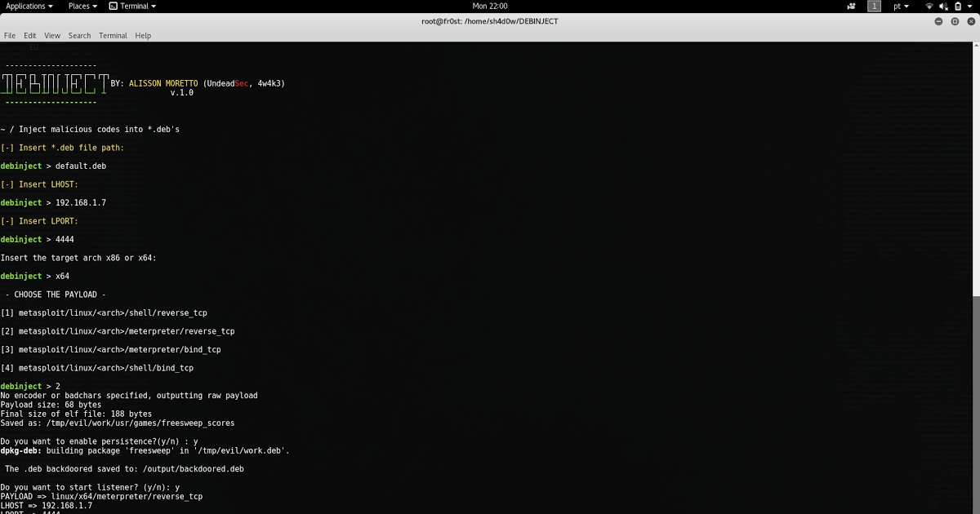The image size is (980, 514).
Task: Click 'Do you want to start listener?' line
Action: (90, 487)
